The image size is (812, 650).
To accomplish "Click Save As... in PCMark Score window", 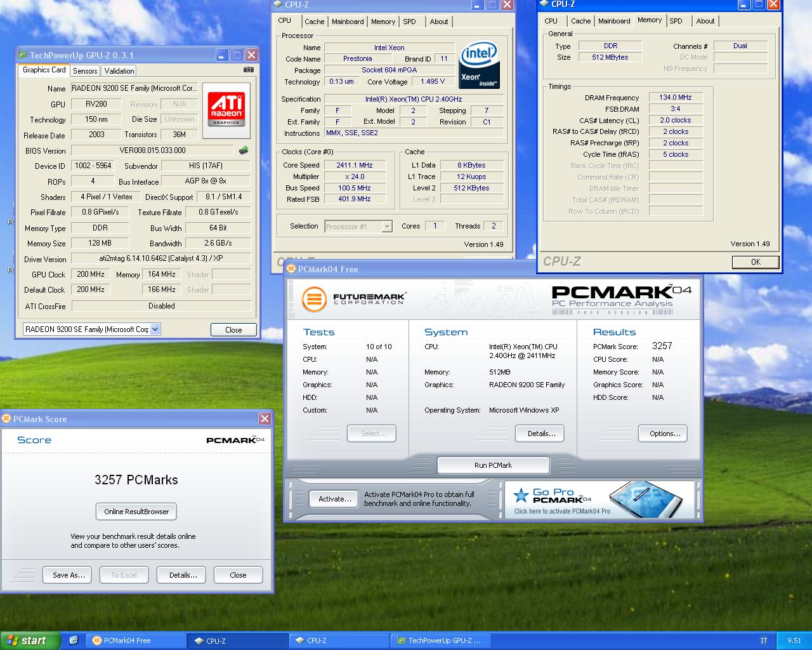I will (68, 575).
